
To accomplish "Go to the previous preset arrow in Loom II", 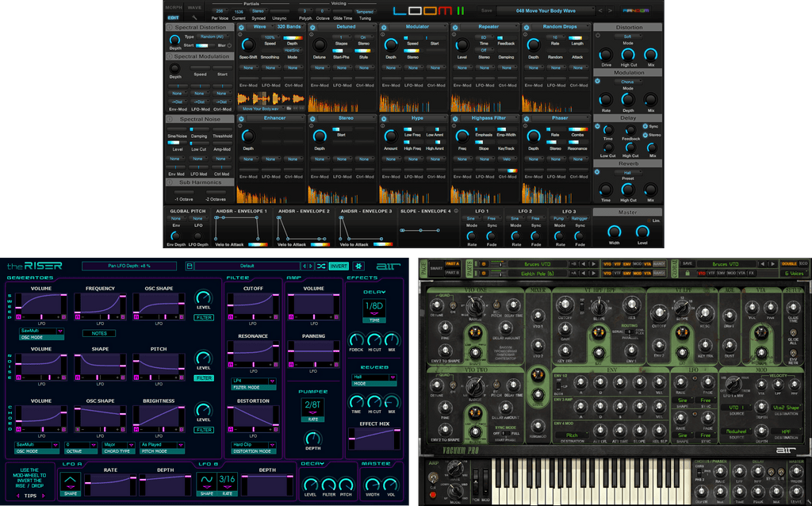I will pyautogui.click(x=601, y=10).
